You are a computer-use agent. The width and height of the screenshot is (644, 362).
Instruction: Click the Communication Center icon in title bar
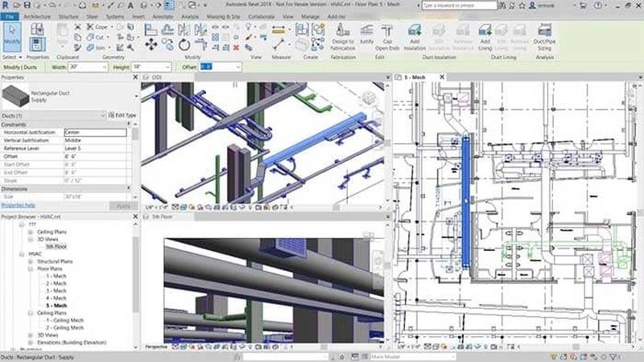512,6
